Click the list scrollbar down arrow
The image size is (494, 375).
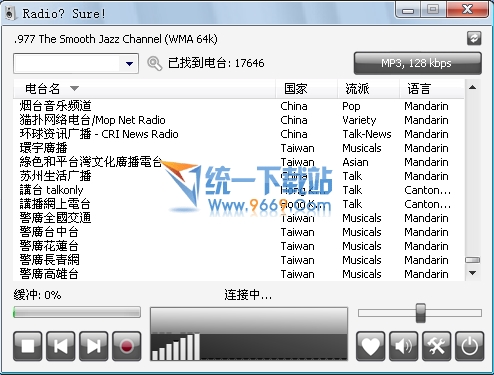[x=472, y=273]
